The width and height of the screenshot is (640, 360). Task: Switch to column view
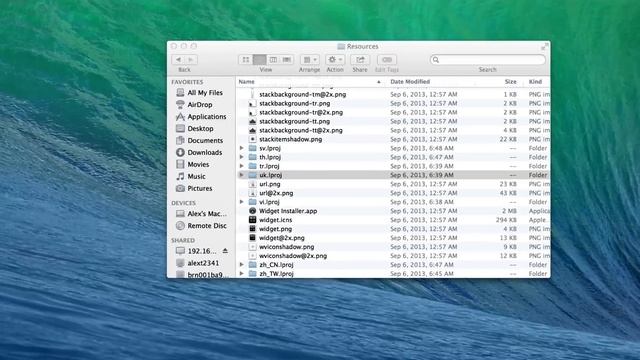[x=273, y=60]
